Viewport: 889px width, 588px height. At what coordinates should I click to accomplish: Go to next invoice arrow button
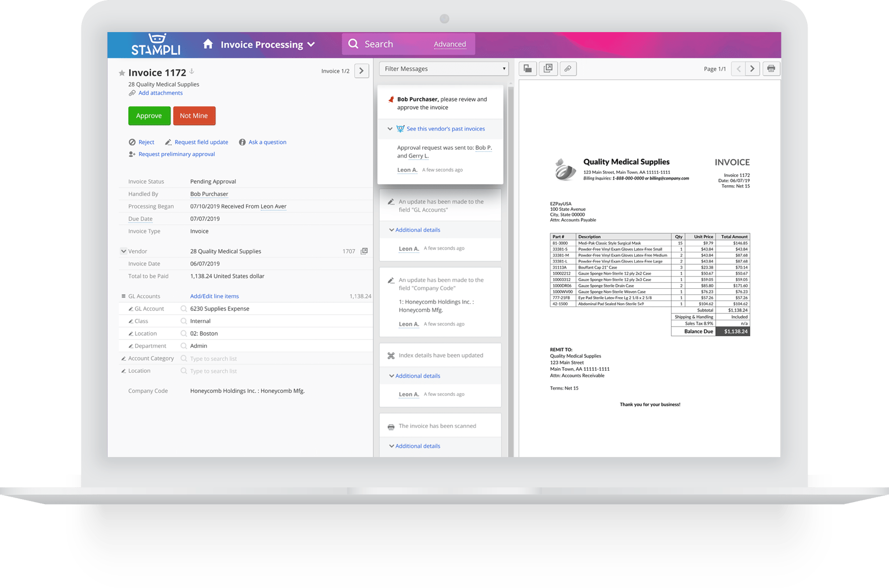[362, 71]
